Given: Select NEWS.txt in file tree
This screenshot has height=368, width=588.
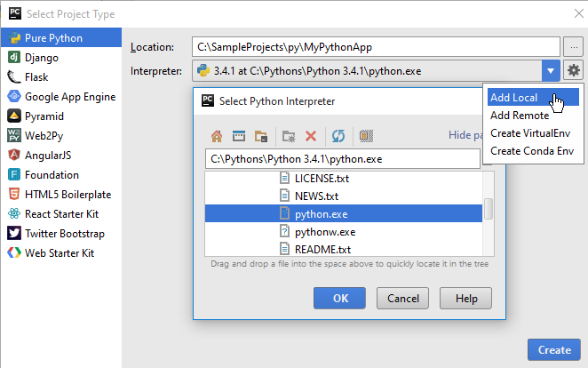Looking at the screenshot, I should 344,196.
